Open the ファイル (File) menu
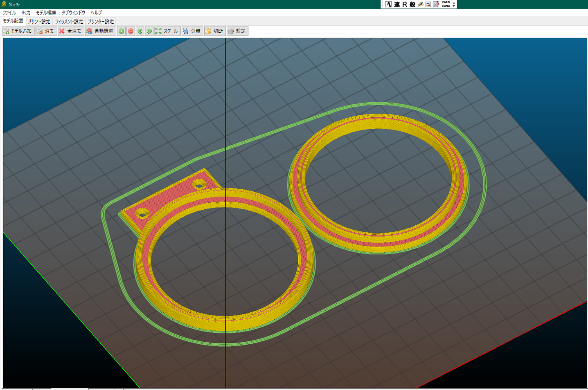Image resolution: width=588 pixels, height=390 pixels. click(x=9, y=13)
